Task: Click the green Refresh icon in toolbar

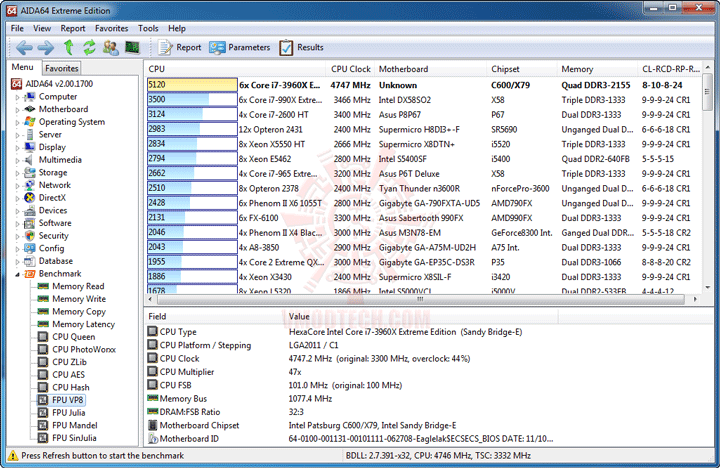Action: (89, 47)
